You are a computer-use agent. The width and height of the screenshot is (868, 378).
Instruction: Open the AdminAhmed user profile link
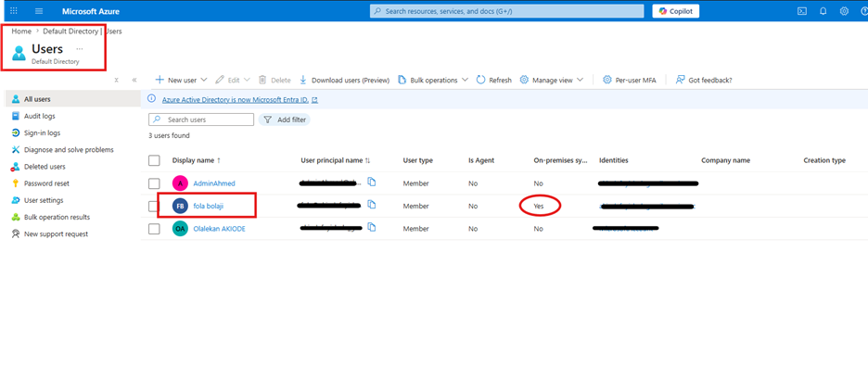[215, 183]
